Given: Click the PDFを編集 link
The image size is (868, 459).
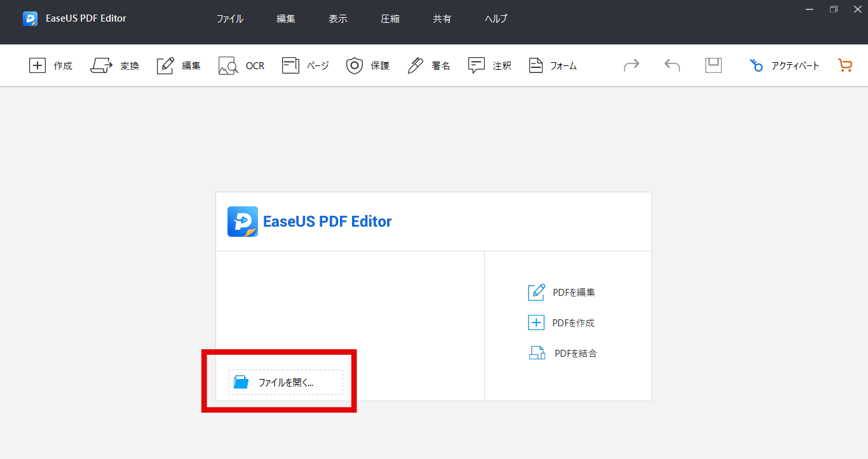Looking at the screenshot, I should click(574, 293).
